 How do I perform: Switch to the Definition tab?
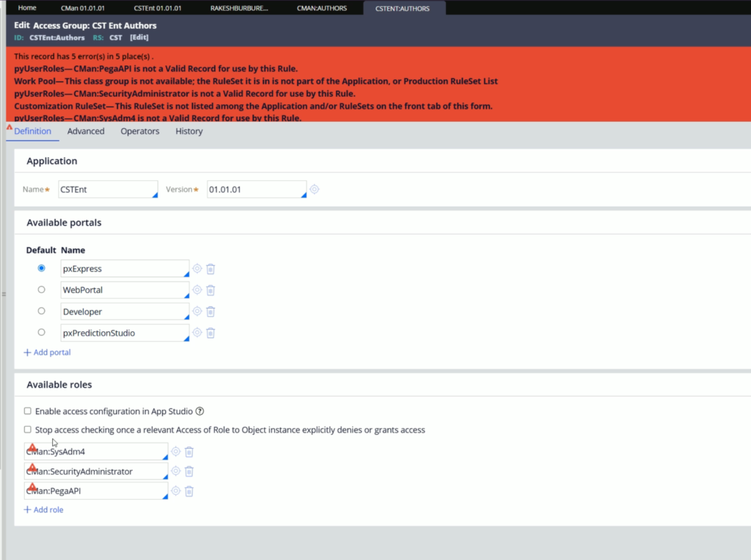pyautogui.click(x=32, y=131)
